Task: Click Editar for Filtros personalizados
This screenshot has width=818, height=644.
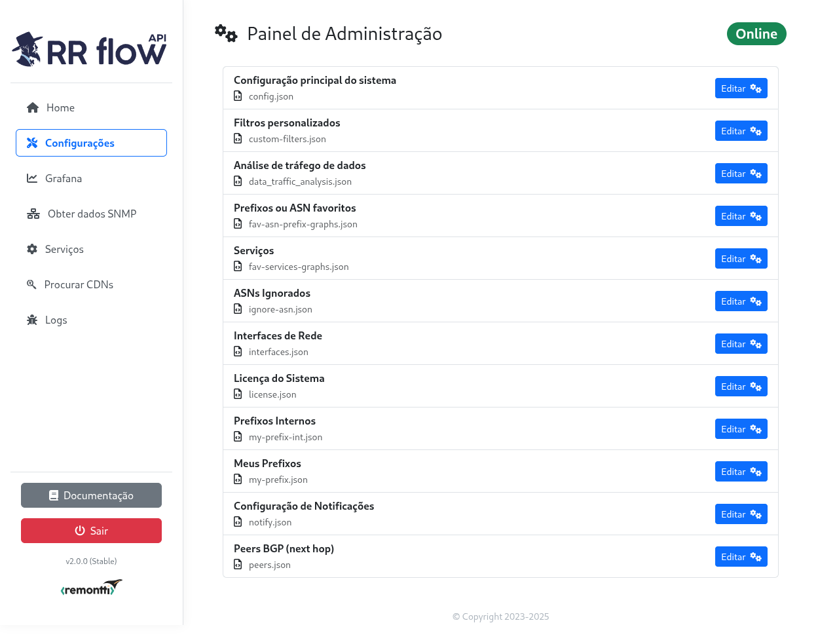Action: click(x=741, y=130)
